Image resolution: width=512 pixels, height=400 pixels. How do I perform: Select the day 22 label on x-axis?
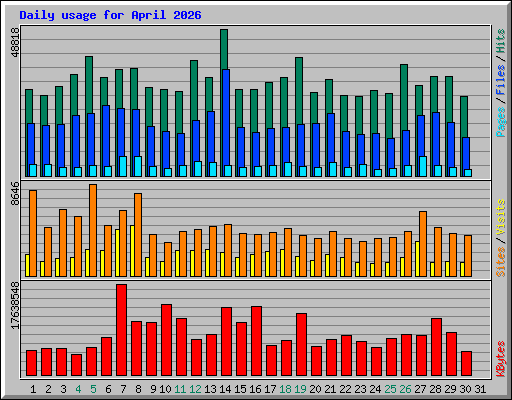[345, 389]
